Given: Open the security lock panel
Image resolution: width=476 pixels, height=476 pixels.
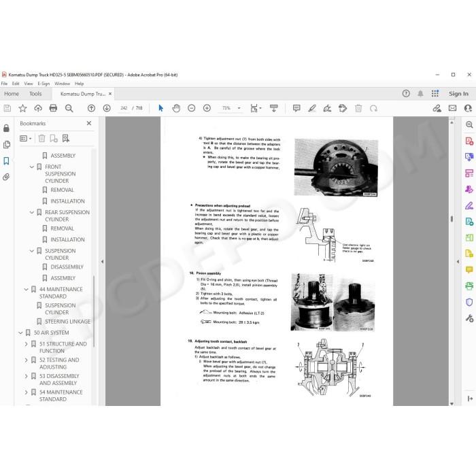Looking at the screenshot, I should (6, 128).
